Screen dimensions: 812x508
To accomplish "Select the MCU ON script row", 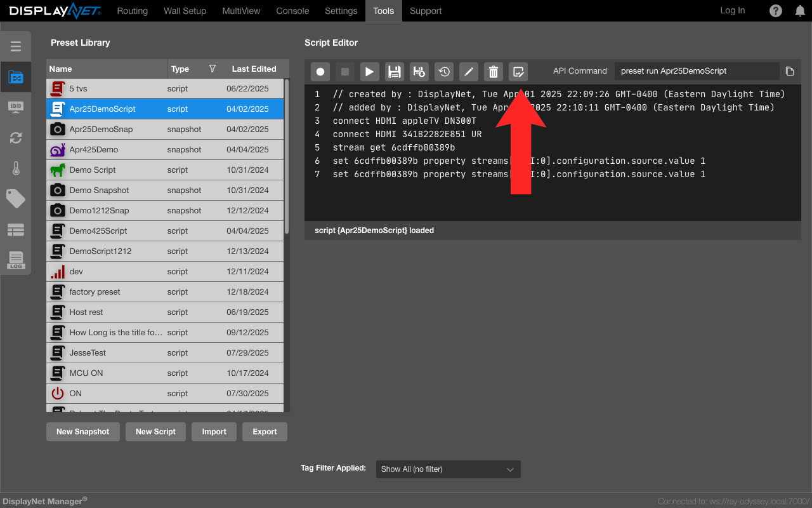I will (x=165, y=373).
